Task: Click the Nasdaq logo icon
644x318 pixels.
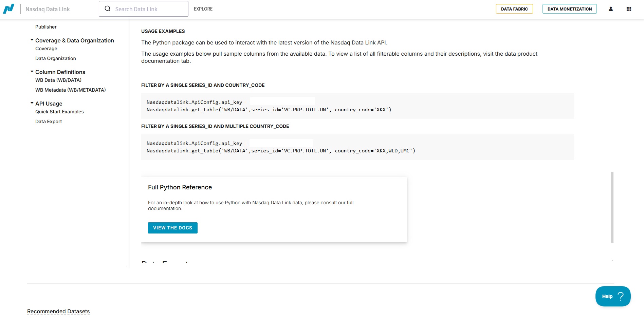Action: pos(8,9)
